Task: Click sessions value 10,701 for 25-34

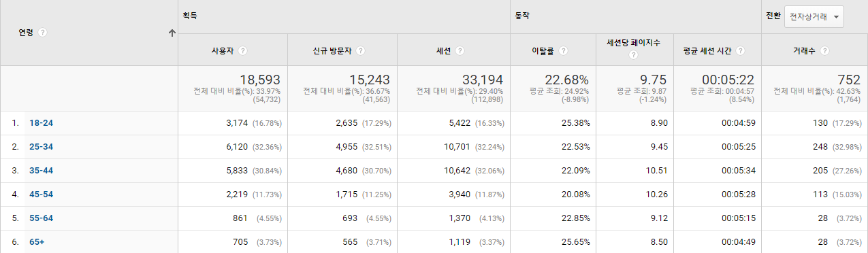Action: click(x=457, y=147)
